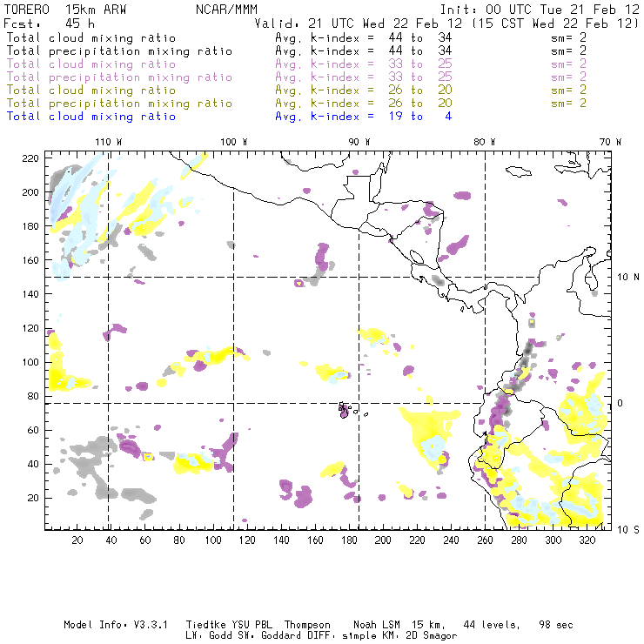Click the '90 W' longitude label
This screenshot has height=644, width=644.
click(x=359, y=142)
